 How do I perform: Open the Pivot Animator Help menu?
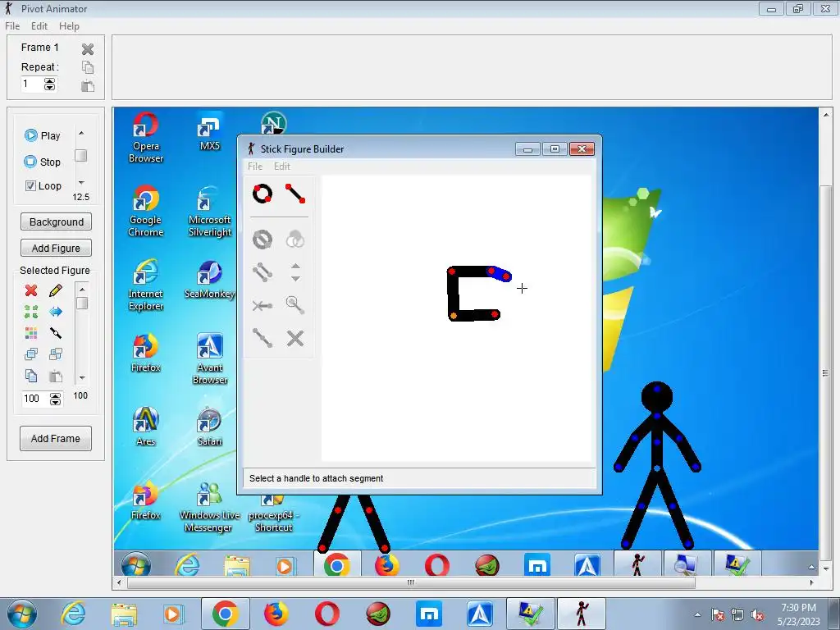tap(69, 25)
